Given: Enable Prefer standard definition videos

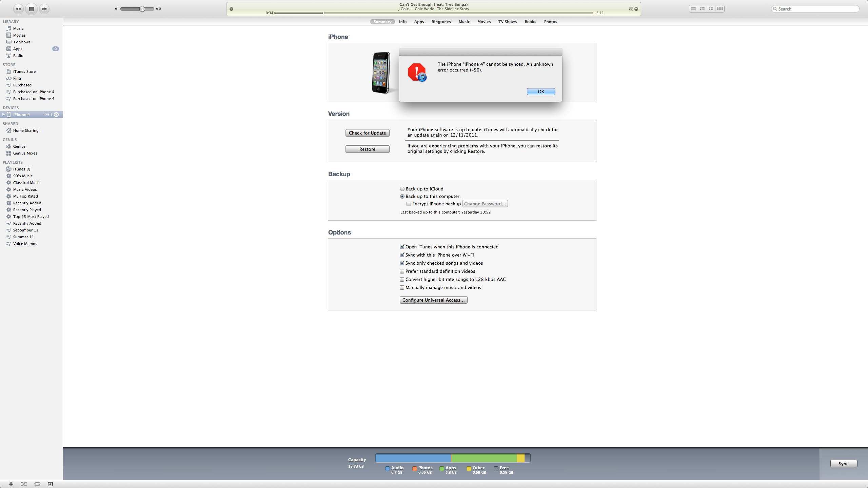Looking at the screenshot, I should pos(402,271).
